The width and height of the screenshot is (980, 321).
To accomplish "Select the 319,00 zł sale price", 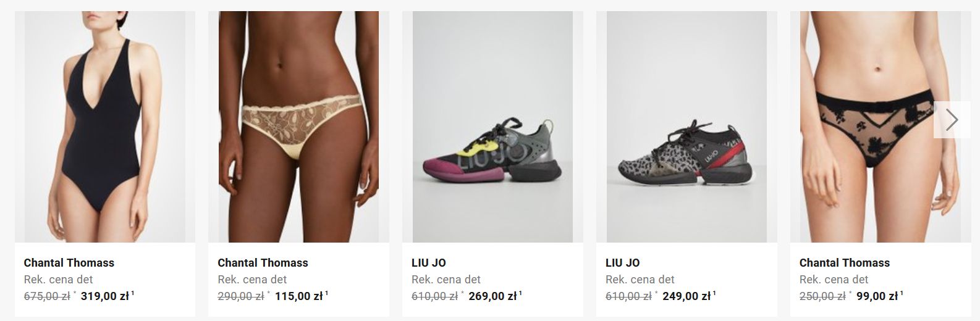I will click(x=104, y=296).
